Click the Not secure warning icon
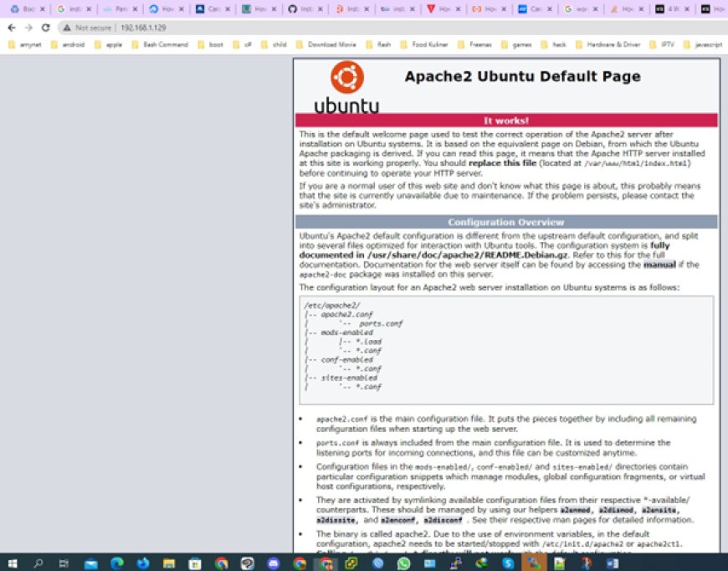The width and height of the screenshot is (728, 571). tap(67, 28)
